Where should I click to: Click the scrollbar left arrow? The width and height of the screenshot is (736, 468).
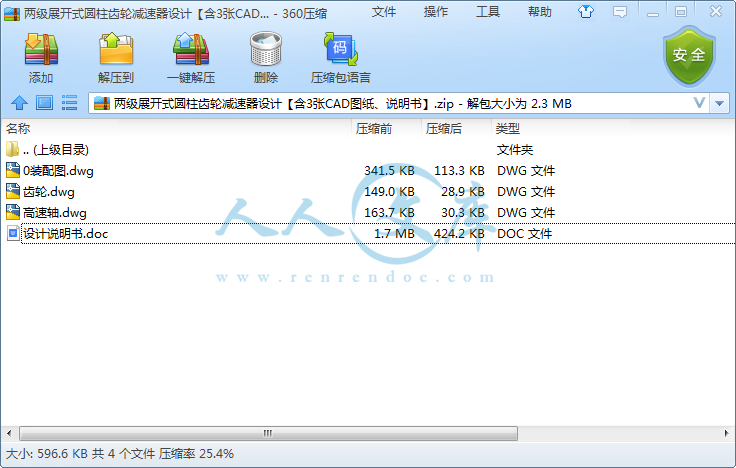pos(9,433)
